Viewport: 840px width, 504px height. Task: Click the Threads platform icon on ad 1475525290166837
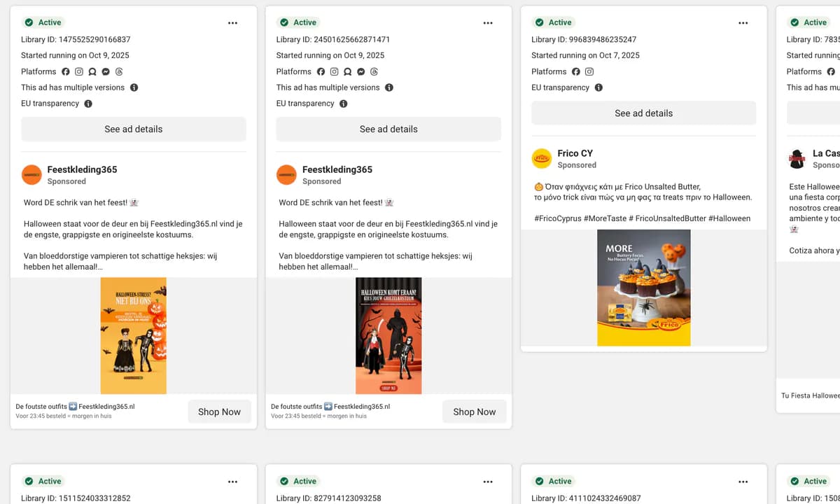click(x=119, y=71)
